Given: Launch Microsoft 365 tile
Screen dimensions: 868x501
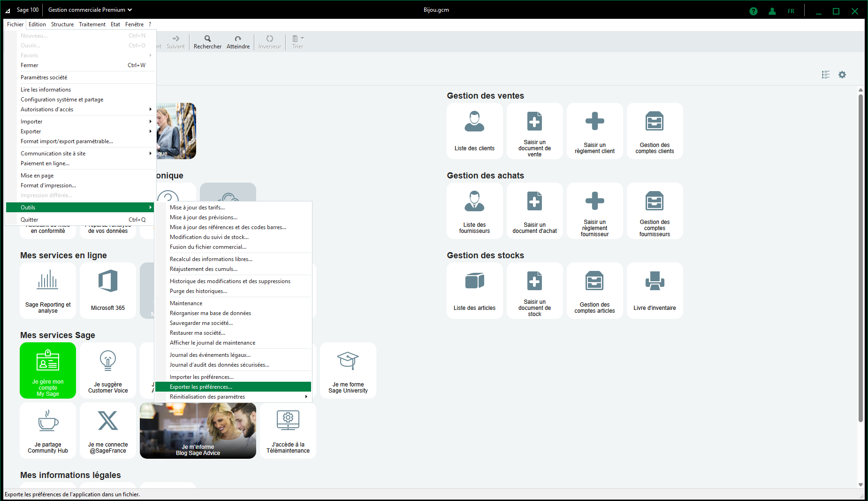Looking at the screenshot, I should point(108,291).
